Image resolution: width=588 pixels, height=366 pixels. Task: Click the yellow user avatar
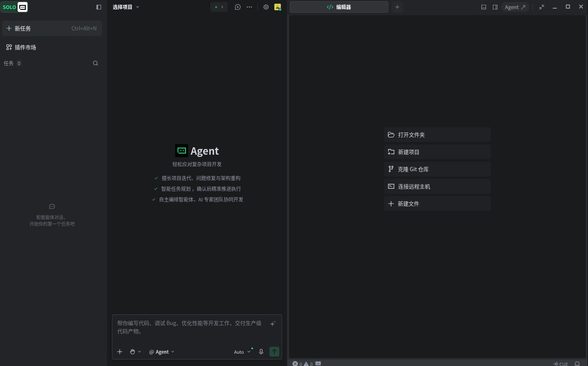[x=278, y=7]
